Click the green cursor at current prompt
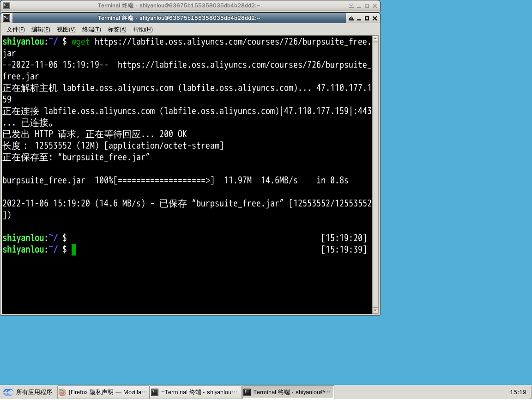This screenshot has height=414, width=532. pyautogui.click(x=74, y=250)
